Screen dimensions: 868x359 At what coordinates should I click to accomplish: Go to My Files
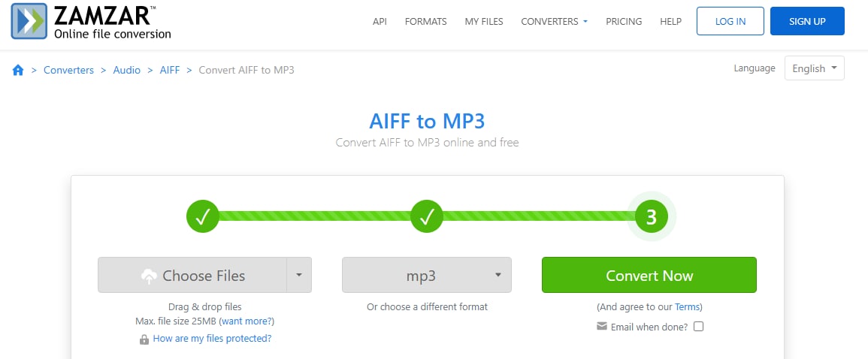484,22
